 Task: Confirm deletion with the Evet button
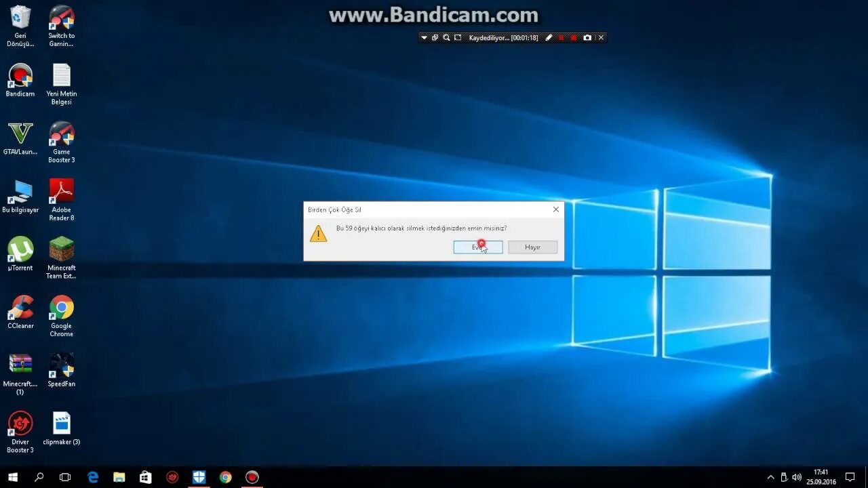click(478, 247)
